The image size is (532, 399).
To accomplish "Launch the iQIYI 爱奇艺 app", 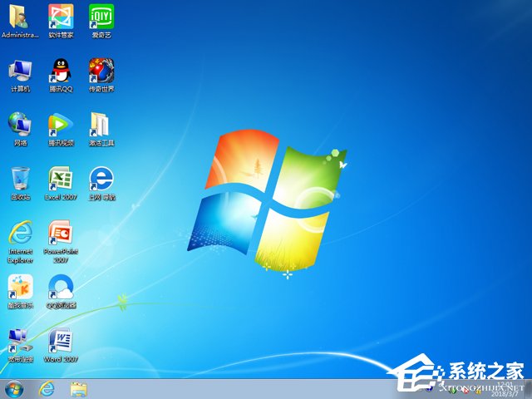I will [x=101, y=17].
